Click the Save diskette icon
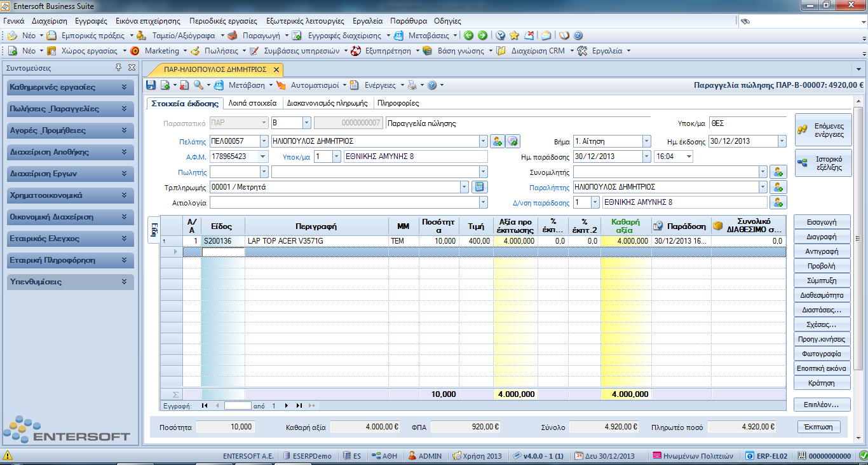 click(x=151, y=85)
